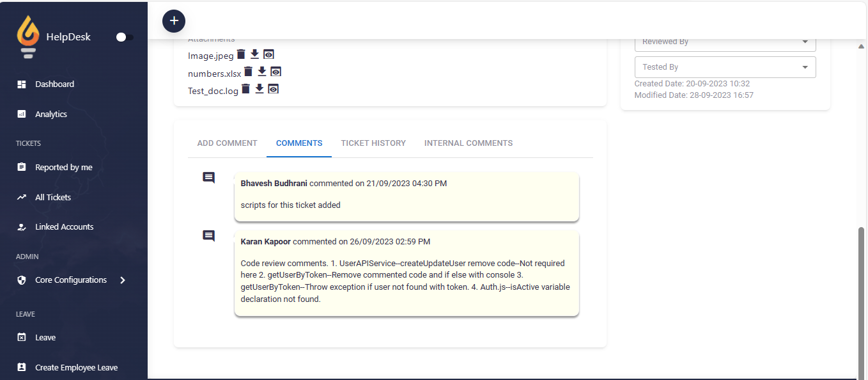The width and height of the screenshot is (868, 380).
Task: Delete the Image.jpeg attachment
Action: (241, 54)
